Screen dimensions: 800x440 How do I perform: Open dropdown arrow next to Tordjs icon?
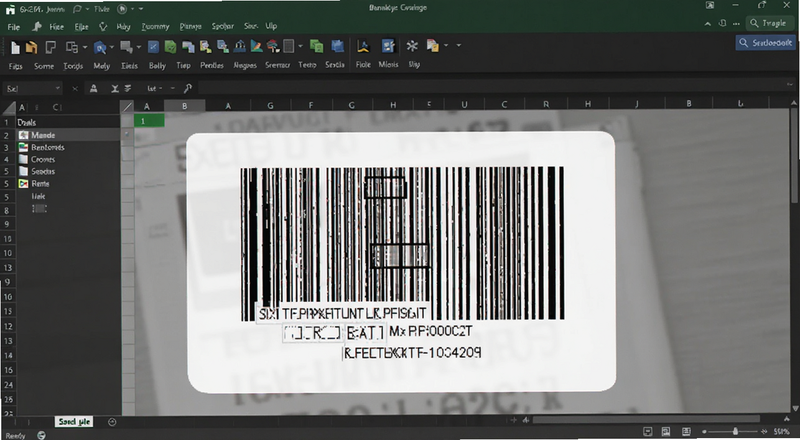coord(85,47)
